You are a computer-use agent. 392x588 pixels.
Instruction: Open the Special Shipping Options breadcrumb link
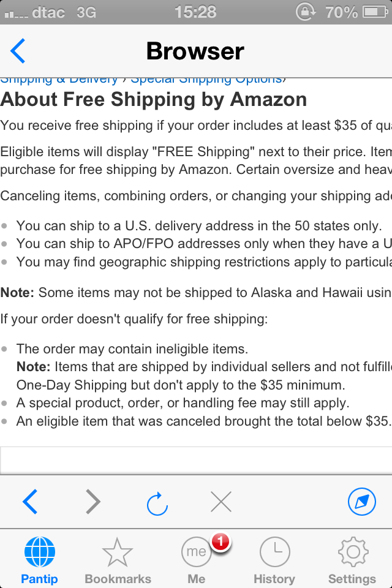point(206,81)
